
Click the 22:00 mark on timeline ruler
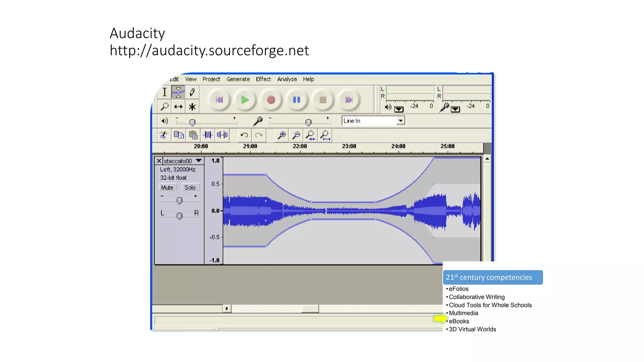point(300,146)
